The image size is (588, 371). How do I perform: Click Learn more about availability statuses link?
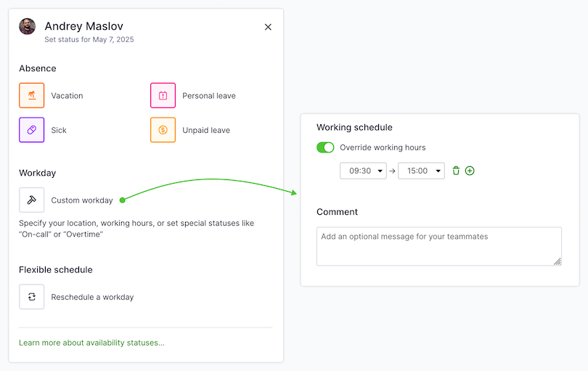pos(91,343)
